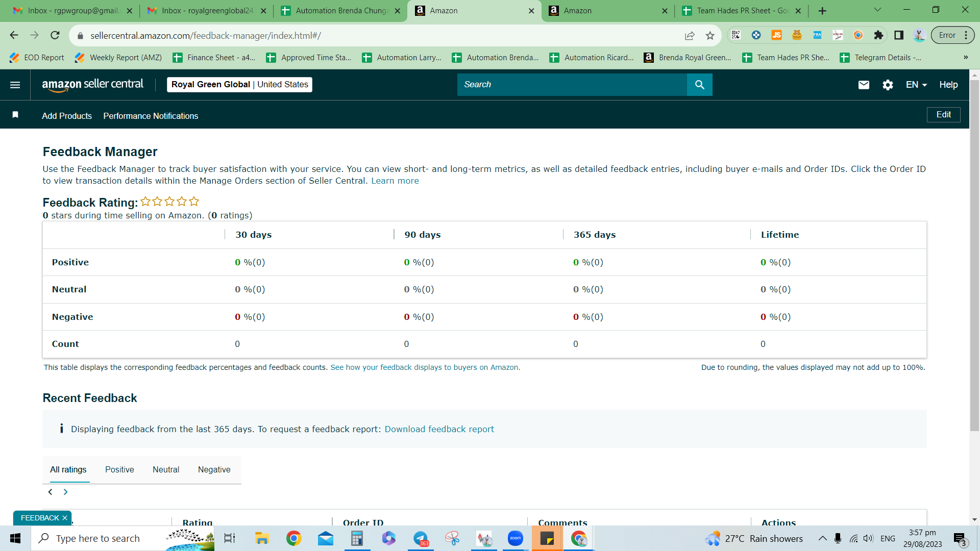This screenshot has height=551, width=980.
Task: Open the FEEDBACK widget button
Action: (x=40, y=518)
